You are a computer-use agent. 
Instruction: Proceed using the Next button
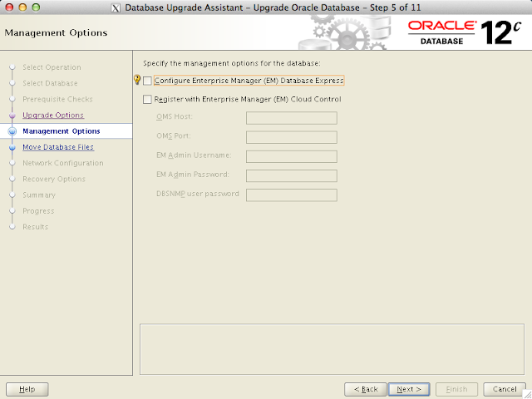click(409, 389)
